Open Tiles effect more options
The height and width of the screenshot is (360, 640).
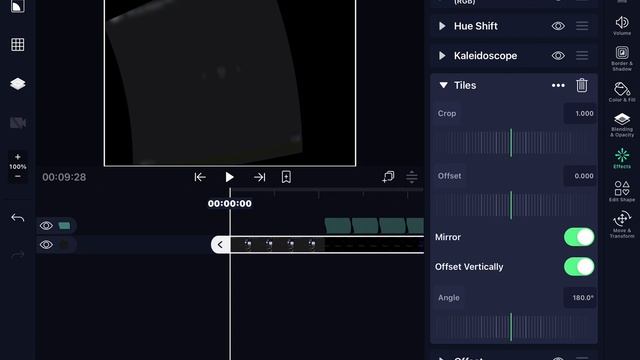[x=558, y=85]
